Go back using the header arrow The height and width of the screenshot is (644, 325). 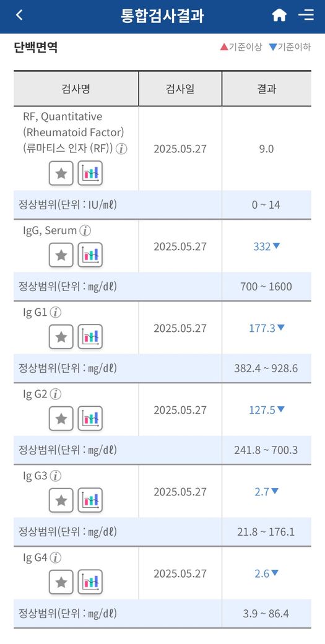[x=19, y=15]
